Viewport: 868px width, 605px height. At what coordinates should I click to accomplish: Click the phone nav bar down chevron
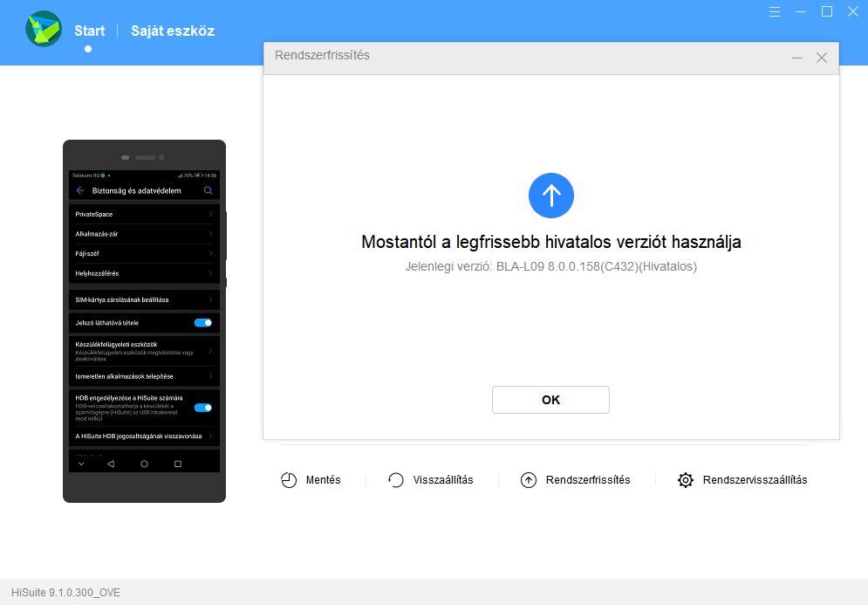(81, 464)
